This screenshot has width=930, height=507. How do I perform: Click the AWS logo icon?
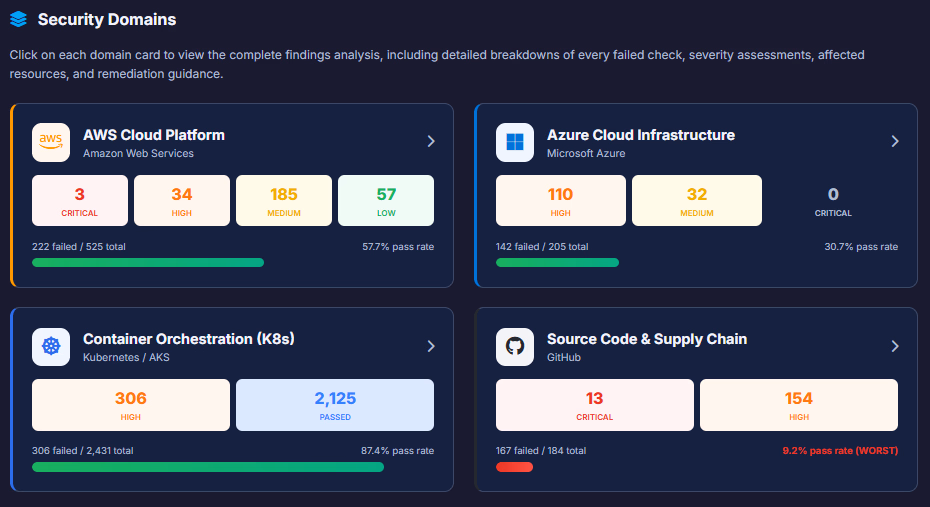(x=51, y=142)
